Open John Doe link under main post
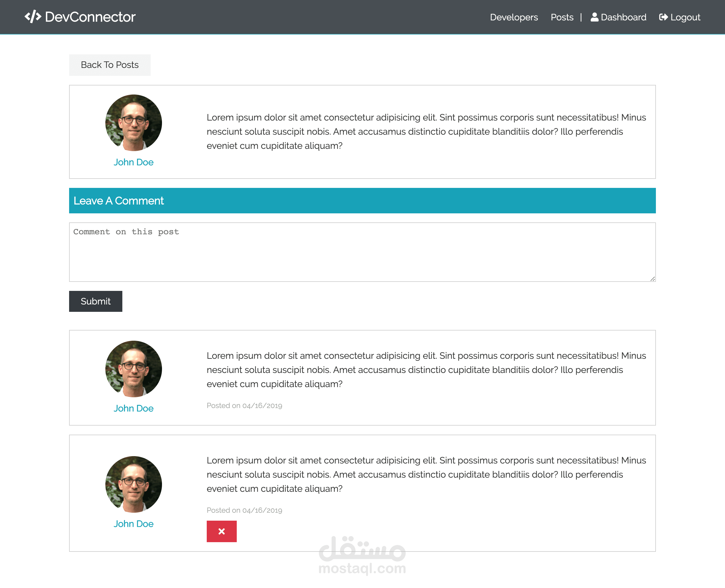 pos(134,162)
